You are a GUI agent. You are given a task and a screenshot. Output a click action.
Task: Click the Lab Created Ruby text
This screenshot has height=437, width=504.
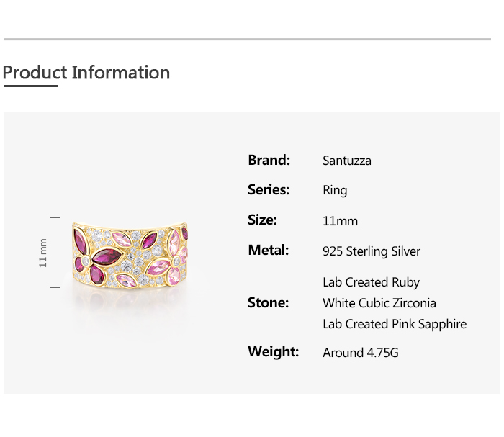coord(371,282)
